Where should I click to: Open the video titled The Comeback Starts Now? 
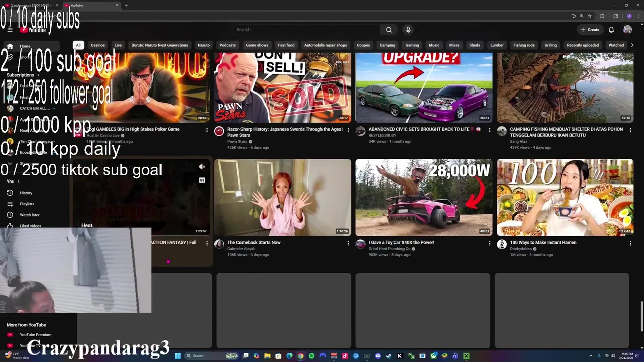click(254, 242)
